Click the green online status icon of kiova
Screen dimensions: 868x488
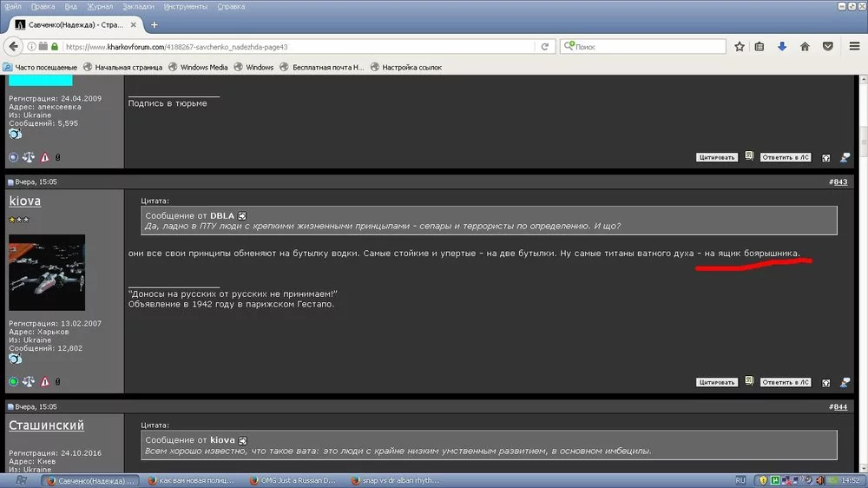click(13, 382)
